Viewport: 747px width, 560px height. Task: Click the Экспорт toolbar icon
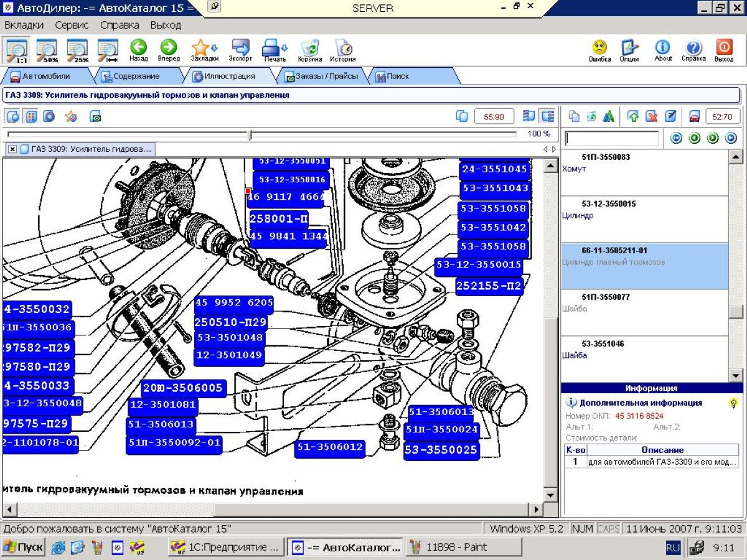(240, 50)
